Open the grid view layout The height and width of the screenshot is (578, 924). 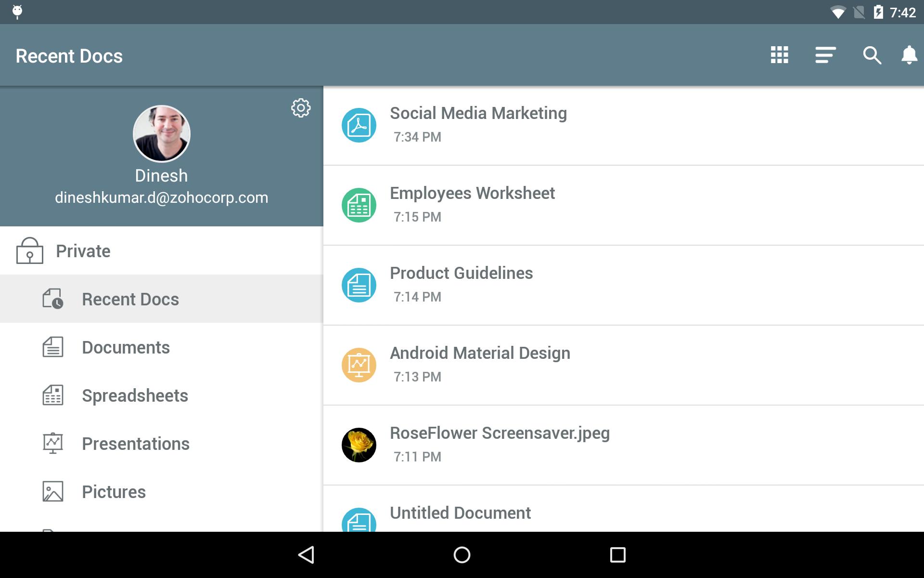pos(779,54)
